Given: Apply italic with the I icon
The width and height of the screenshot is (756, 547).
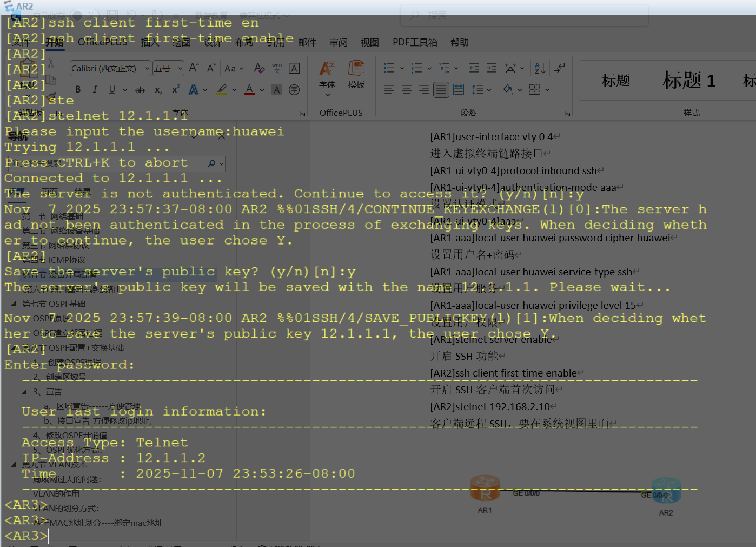Looking at the screenshot, I should click(x=95, y=90).
